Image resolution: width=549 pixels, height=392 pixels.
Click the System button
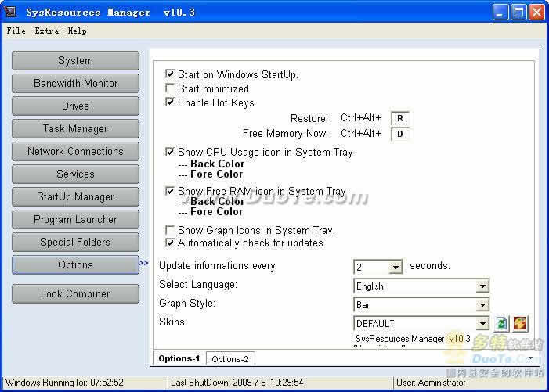tap(75, 60)
